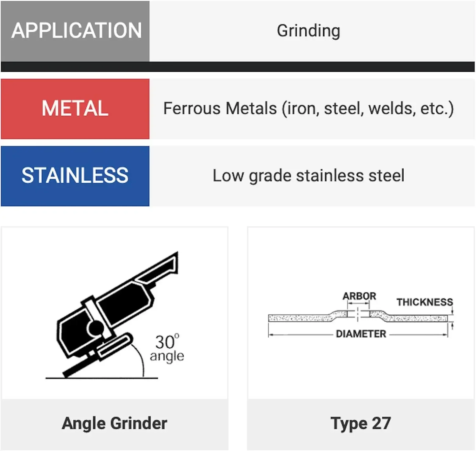Click the ARBOR dimension label
476x451 pixels.
click(359, 296)
